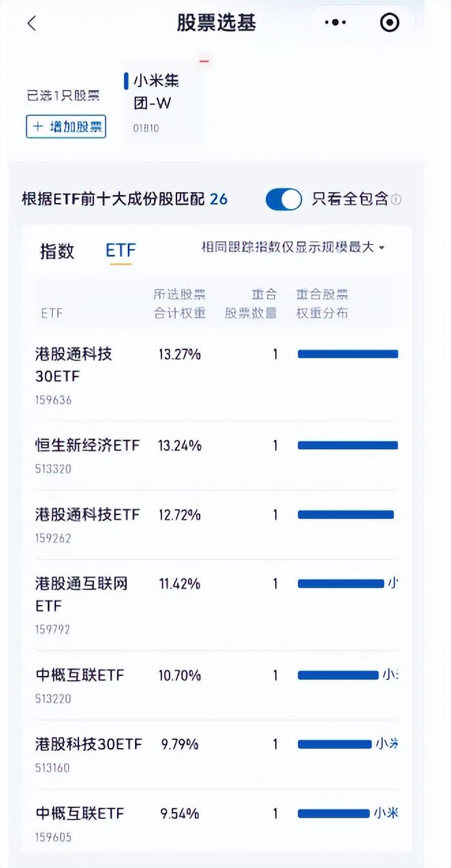The width and height of the screenshot is (451, 868).
Task: Select the ETF tab
Action: tap(121, 251)
